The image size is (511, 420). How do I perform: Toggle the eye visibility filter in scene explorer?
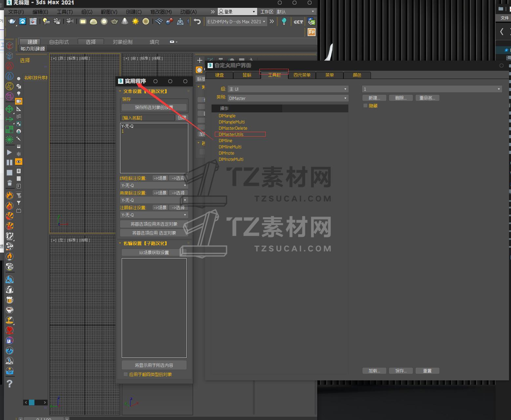19,162
